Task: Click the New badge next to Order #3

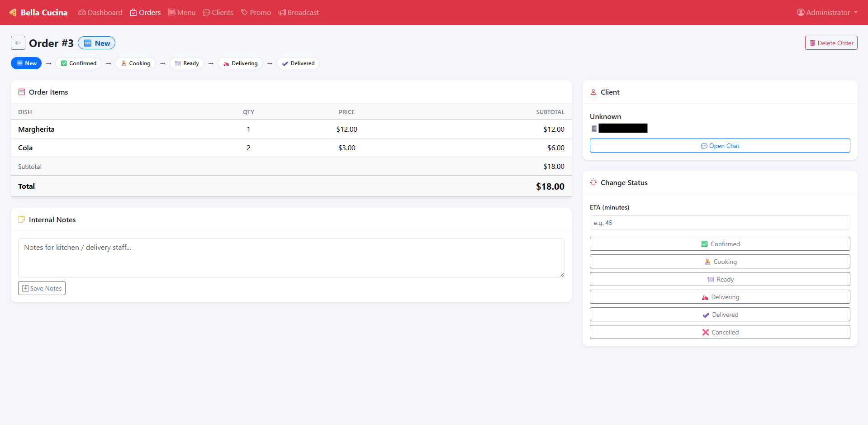Action: 97,43
